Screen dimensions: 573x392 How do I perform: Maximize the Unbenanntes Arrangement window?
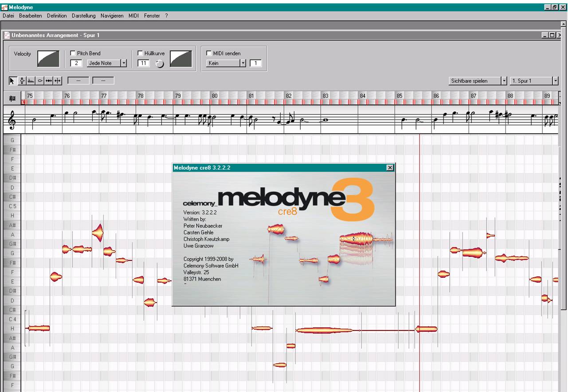(551, 35)
